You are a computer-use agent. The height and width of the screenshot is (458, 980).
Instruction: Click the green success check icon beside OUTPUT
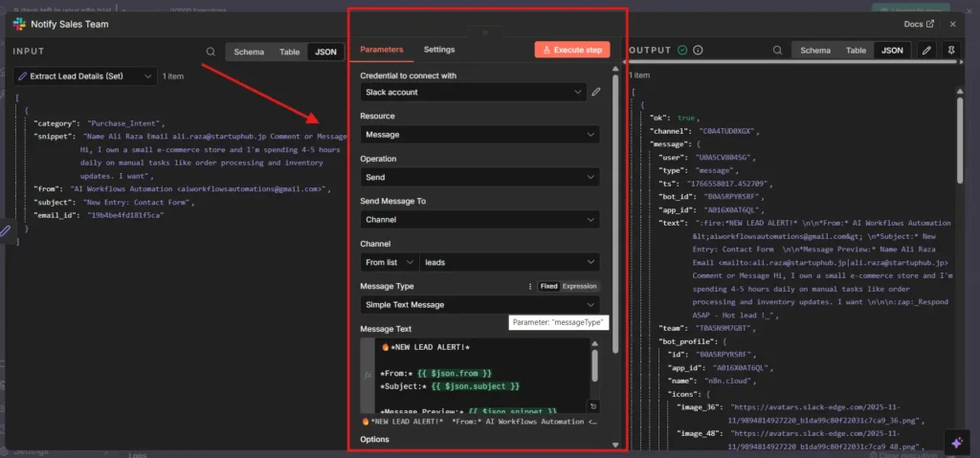tap(681, 51)
